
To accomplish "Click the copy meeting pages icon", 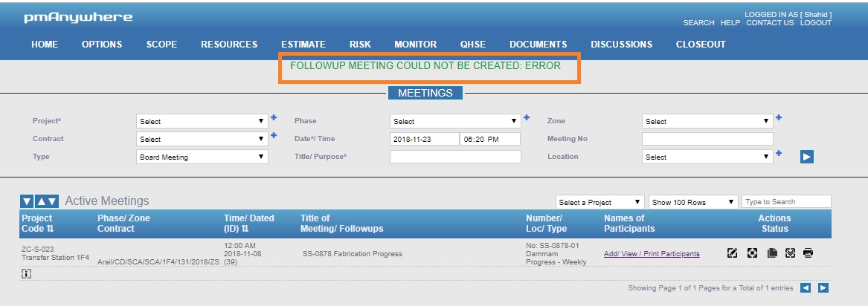I will pos(771,253).
